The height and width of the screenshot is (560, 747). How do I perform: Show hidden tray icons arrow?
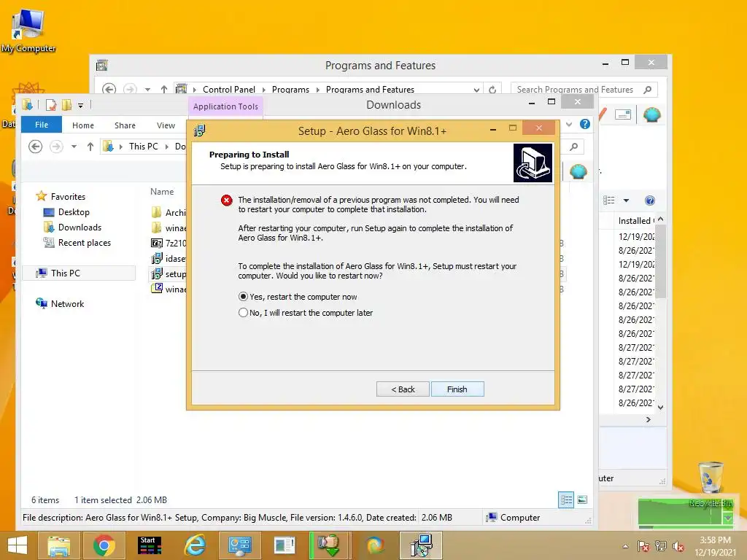(x=625, y=546)
